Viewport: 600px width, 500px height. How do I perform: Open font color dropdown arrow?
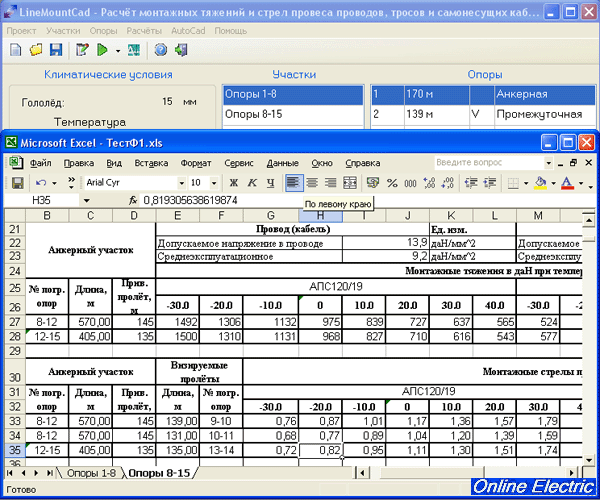(x=581, y=184)
